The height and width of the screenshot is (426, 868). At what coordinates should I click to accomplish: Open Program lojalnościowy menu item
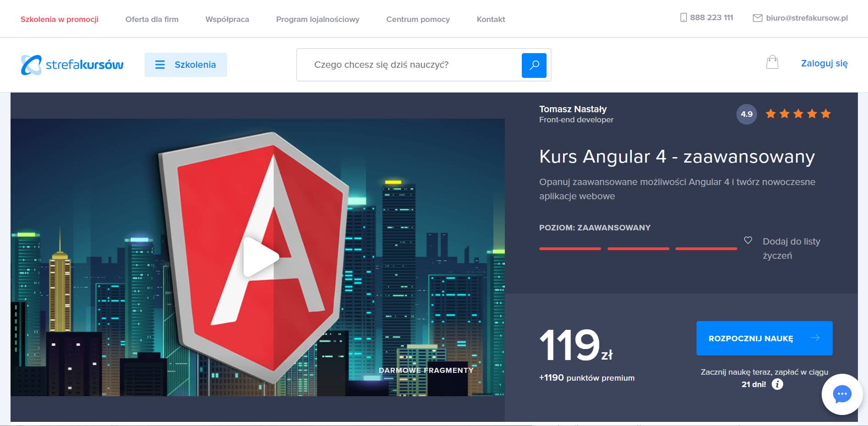click(x=318, y=19)
